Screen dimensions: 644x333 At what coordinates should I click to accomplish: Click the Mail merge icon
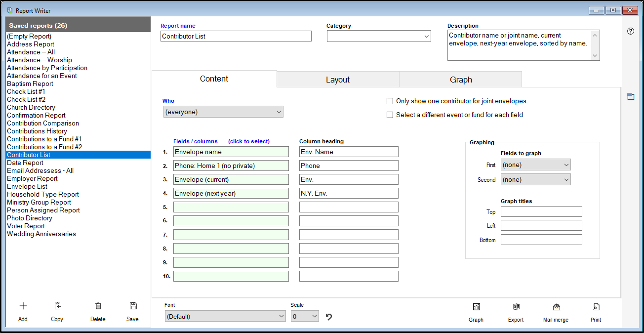point(556,307)
